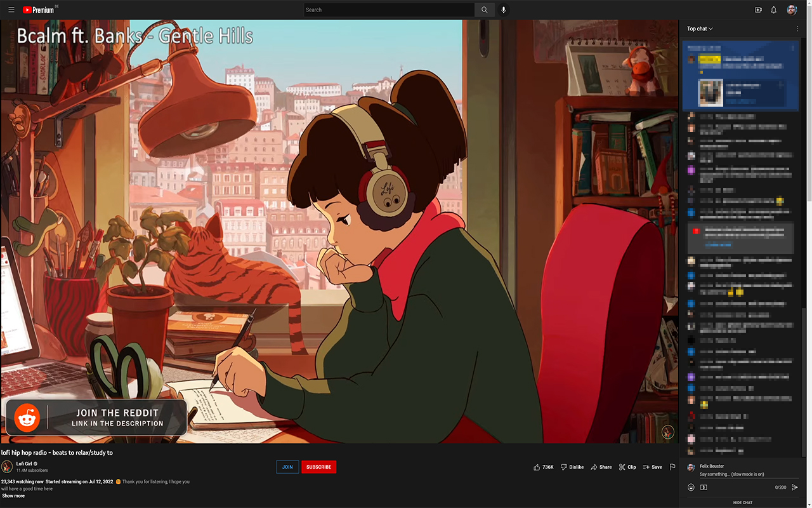This screenshot has height=508, width=812.
Task: Expand the Top chat dropdown
Action: pos(700,29)
